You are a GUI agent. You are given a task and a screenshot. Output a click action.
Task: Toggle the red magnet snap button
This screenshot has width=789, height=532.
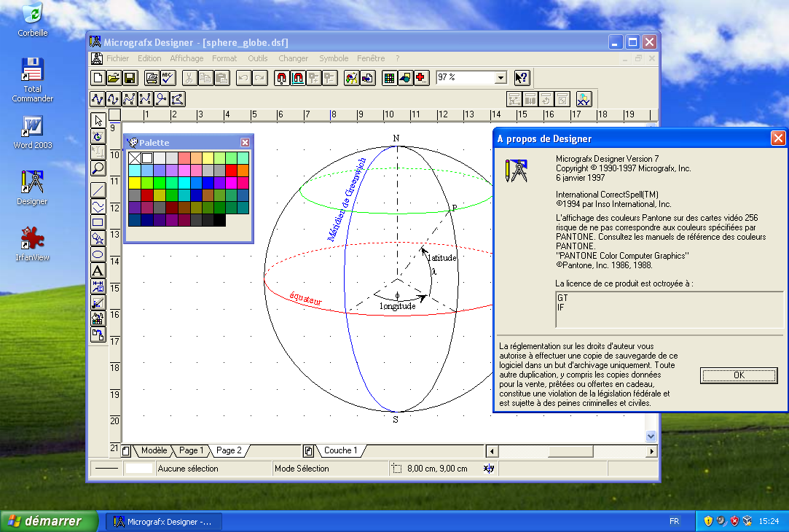point(282,78)
